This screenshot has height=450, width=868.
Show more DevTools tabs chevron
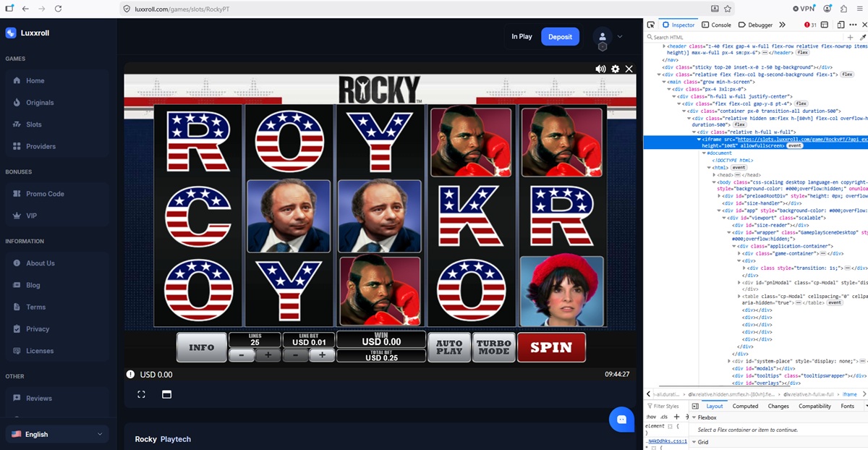(782, 25)
